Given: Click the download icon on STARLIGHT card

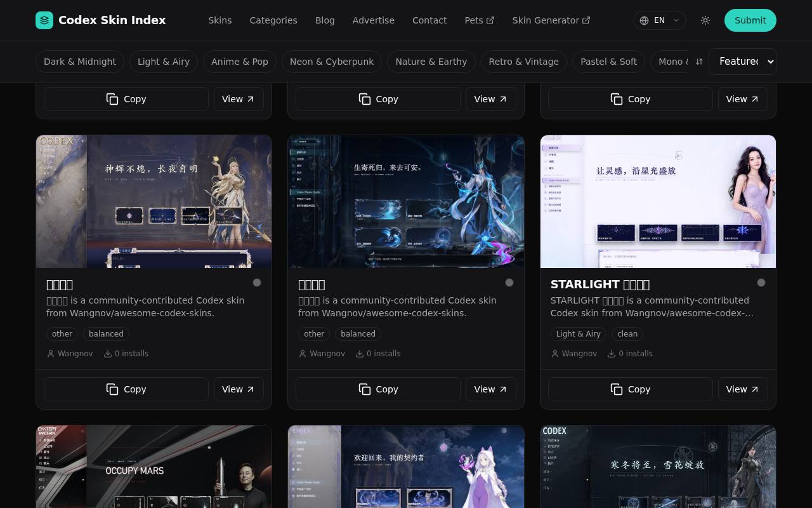Looking at the screenshot, I should coord(612,354).
